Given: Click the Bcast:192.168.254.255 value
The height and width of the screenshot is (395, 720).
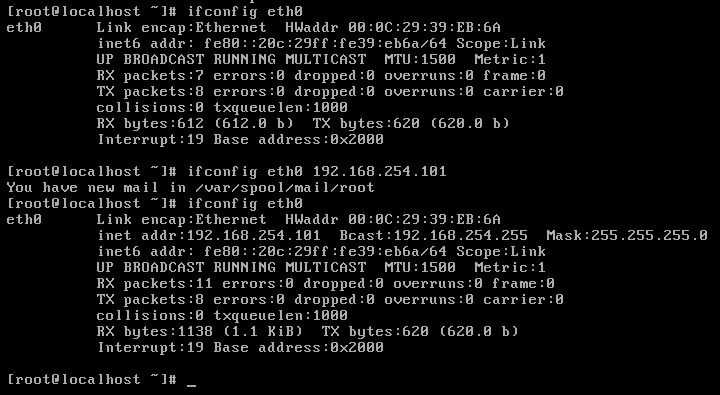Looking at the screenshot, I should click(433, 235).
